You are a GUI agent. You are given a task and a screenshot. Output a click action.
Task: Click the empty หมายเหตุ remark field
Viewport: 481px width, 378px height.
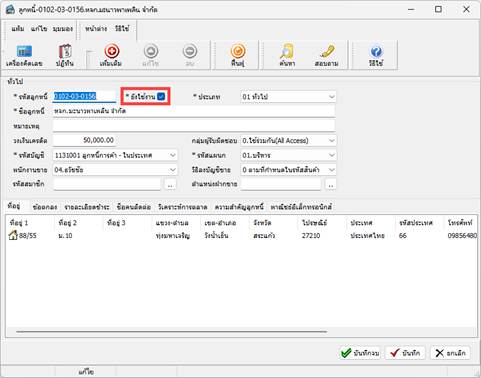(x=194, y=126)
